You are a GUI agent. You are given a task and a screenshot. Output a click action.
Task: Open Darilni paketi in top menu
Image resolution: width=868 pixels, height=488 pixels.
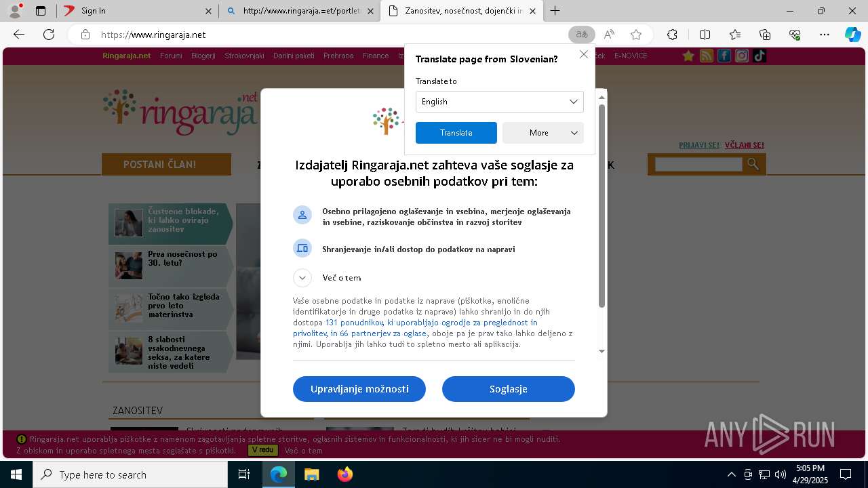tap(294, 56)
